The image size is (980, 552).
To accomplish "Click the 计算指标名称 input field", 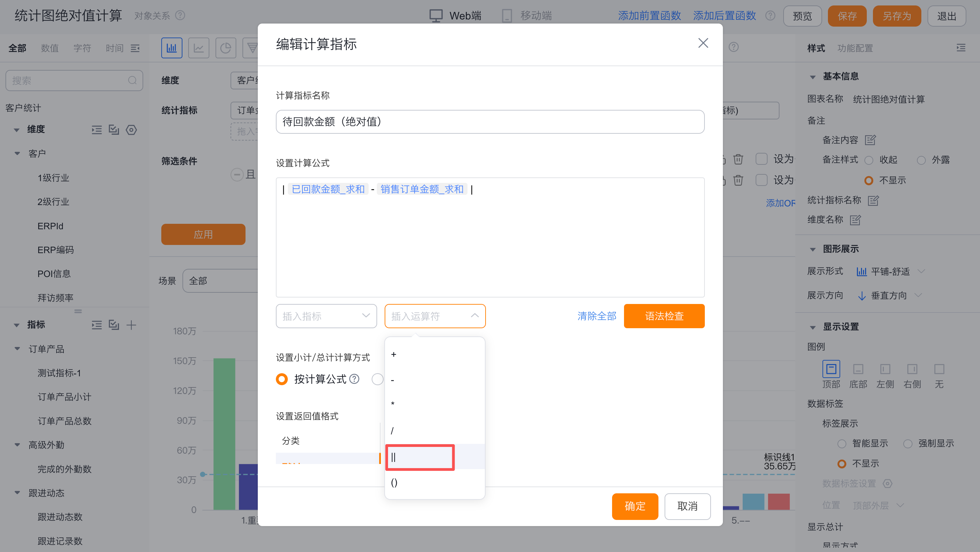I will (x=490, y=122).
